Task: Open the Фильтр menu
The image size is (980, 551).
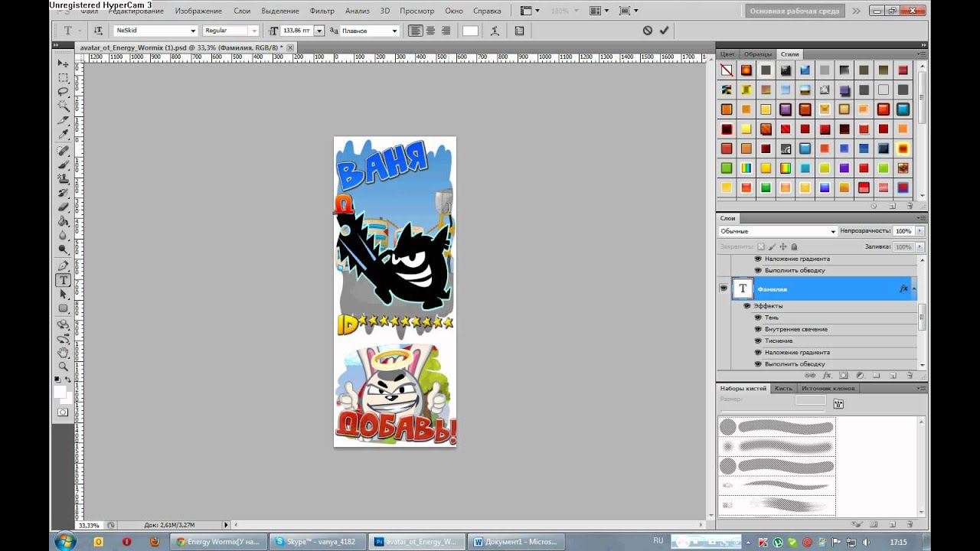Action: point(322,11)
